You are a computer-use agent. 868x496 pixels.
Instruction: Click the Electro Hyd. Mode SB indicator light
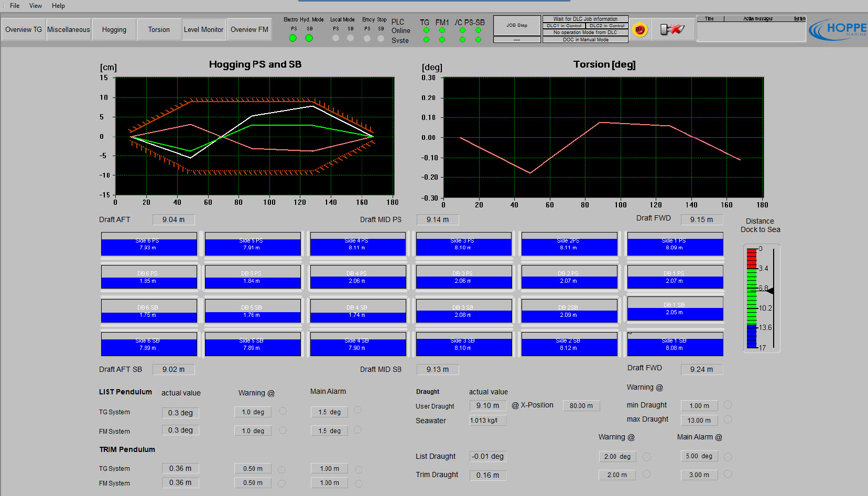click(309, 38)
